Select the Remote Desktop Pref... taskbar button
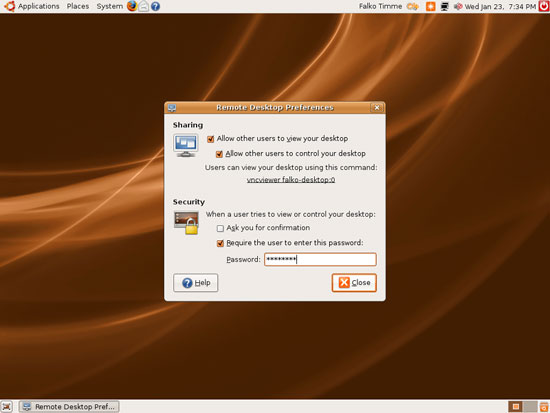 (x=69, y=407)
